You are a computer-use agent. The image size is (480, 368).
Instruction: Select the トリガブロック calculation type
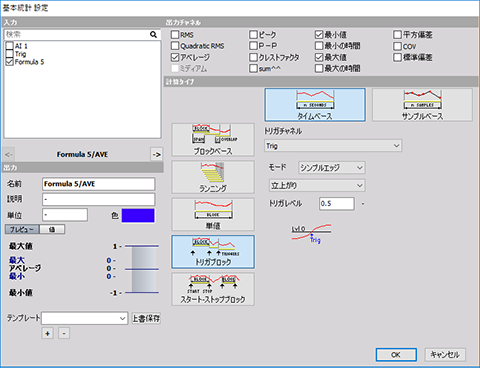[x=213, y=252]
